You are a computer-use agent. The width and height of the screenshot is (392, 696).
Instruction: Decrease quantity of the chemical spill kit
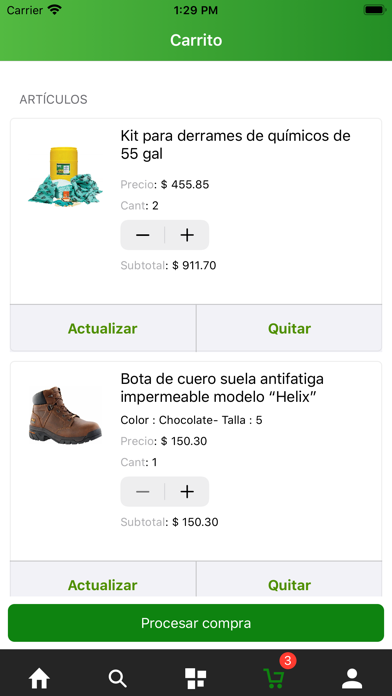tap(143, 235)
